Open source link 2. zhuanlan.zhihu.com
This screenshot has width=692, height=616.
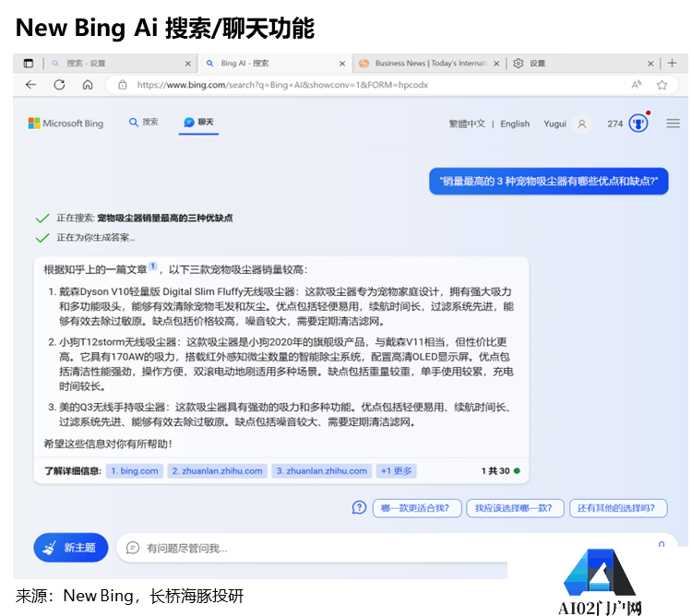(217, 471)
